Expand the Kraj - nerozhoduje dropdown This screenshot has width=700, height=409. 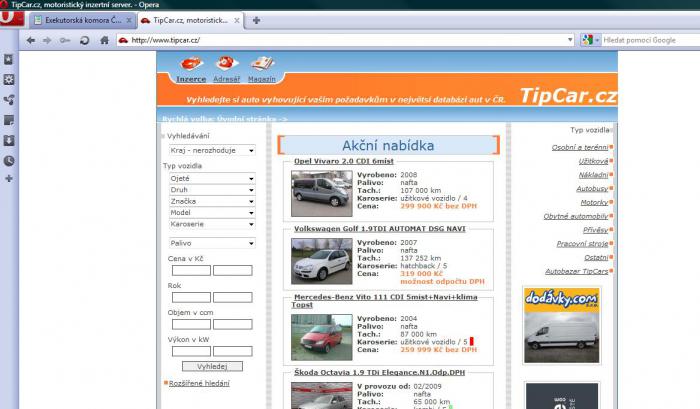(212, 150)
